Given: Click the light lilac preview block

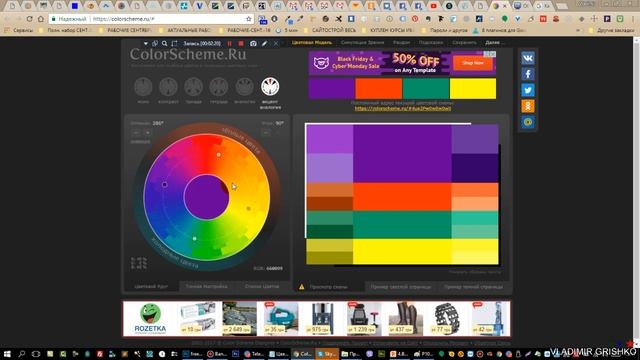Looking at the screenshot, I should [330, 168].
